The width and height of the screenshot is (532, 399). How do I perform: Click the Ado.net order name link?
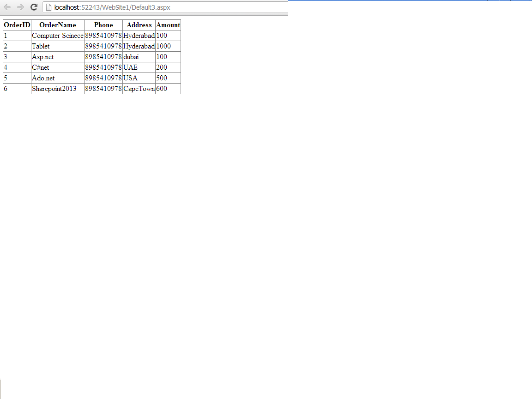(42, 78)
